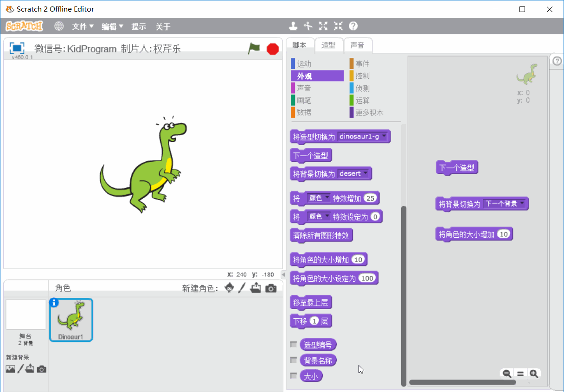
Task: Switch to 脚本 tab
Action: [x=300, y=45]
